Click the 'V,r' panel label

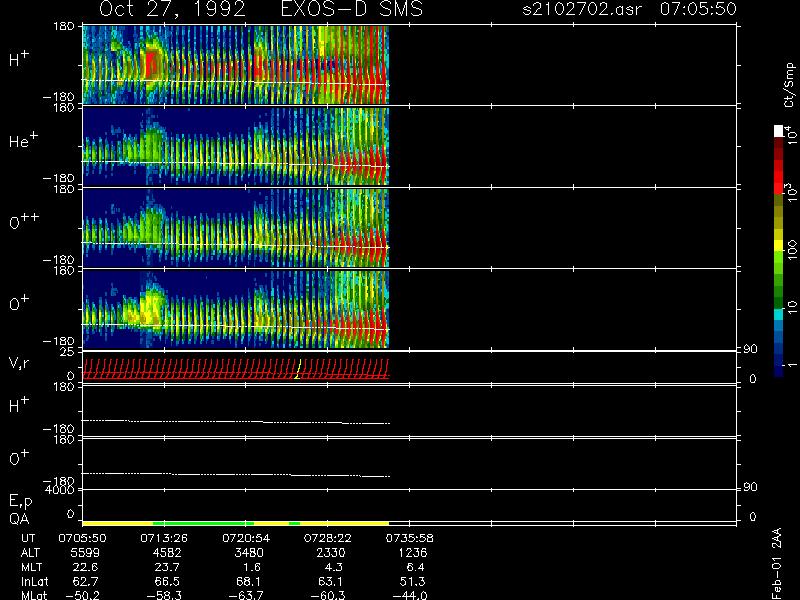19,363
